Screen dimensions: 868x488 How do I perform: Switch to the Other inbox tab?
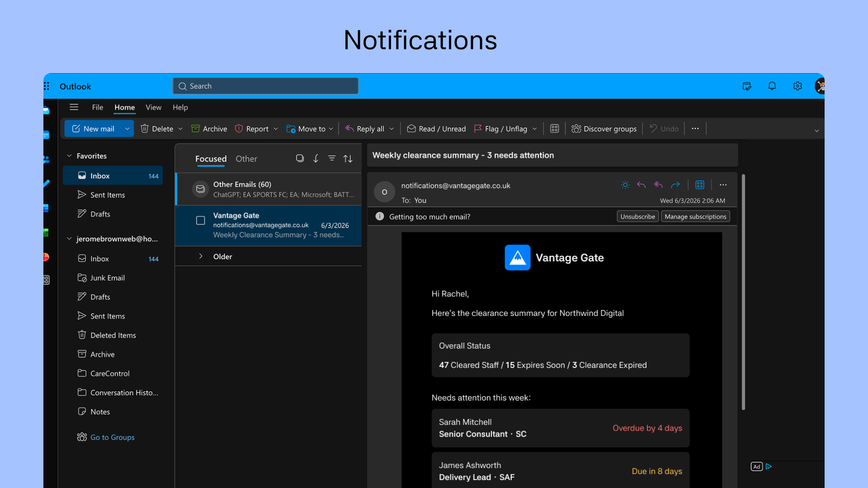point(246,159)
